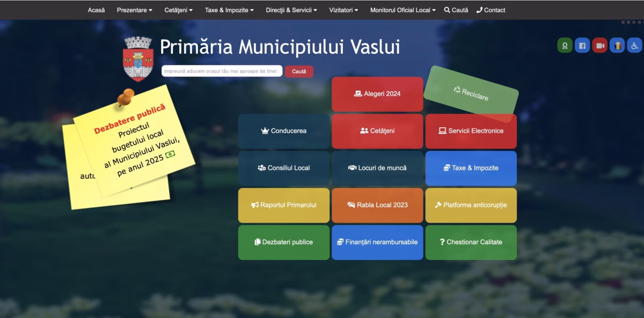Open the Alegeri 2024 tile
The image size is (644, 318).
(x=377, y=94)
